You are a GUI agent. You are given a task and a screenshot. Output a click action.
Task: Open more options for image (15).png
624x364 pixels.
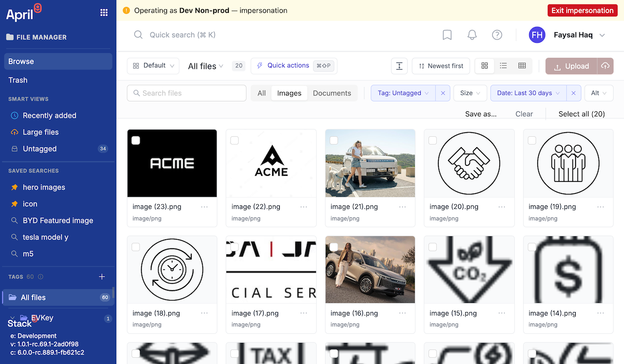click(502, 314)
